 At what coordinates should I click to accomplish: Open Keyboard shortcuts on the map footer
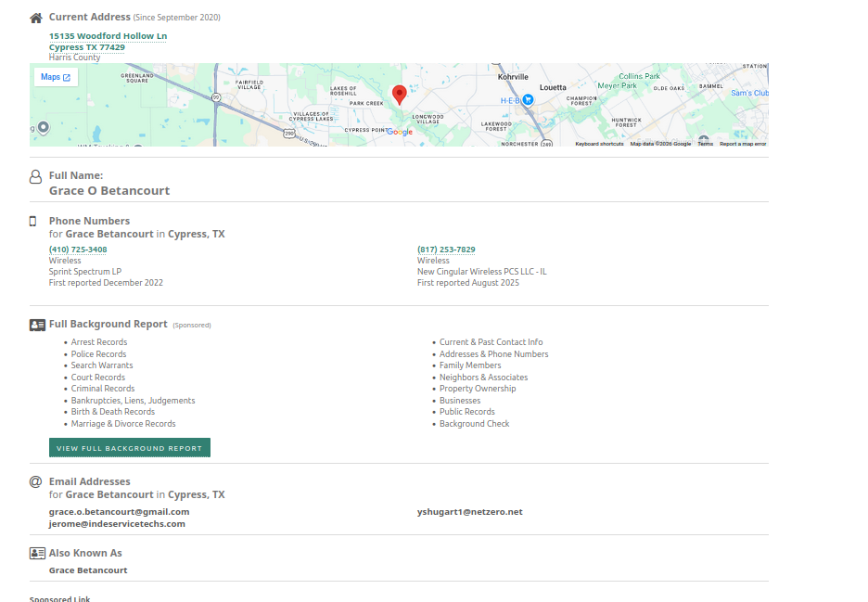point(599,144)
